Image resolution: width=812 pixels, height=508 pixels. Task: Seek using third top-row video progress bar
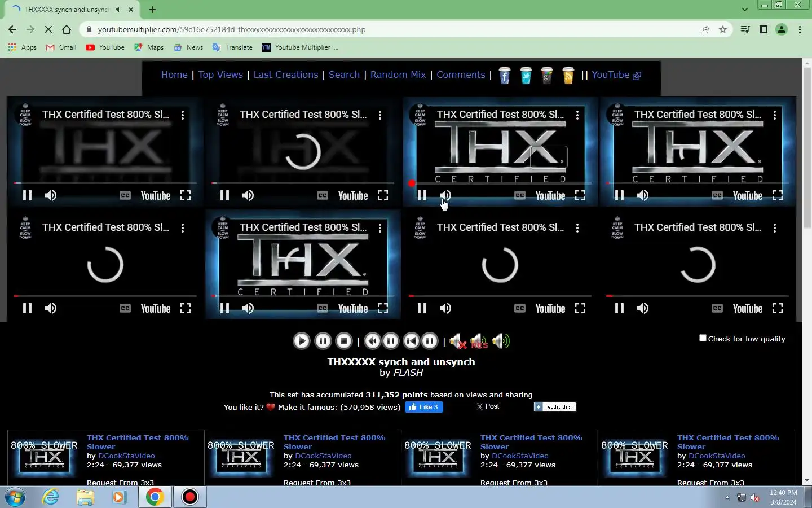pyautogui.click(x=500, y=183)
